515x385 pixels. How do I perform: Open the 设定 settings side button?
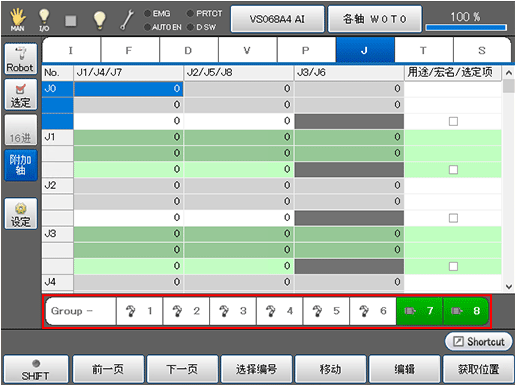21,214
